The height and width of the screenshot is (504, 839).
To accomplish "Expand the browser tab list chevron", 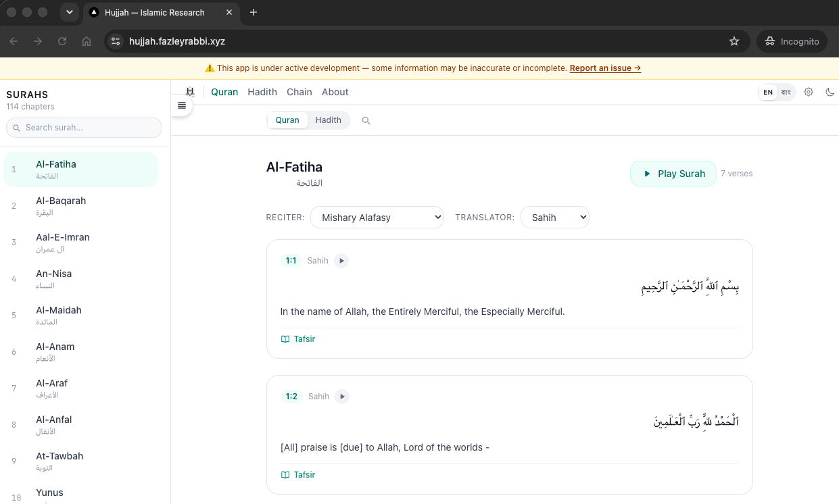I will click(69, 12).
